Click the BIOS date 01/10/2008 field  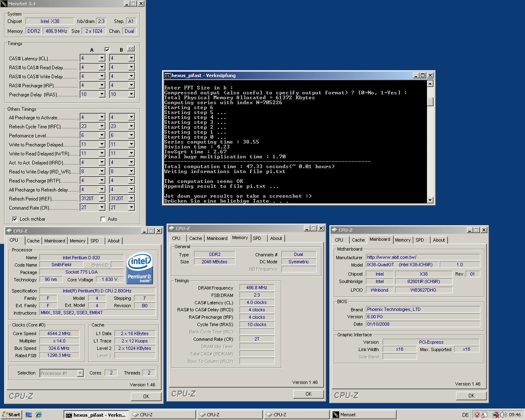click(x=423, y=324)
